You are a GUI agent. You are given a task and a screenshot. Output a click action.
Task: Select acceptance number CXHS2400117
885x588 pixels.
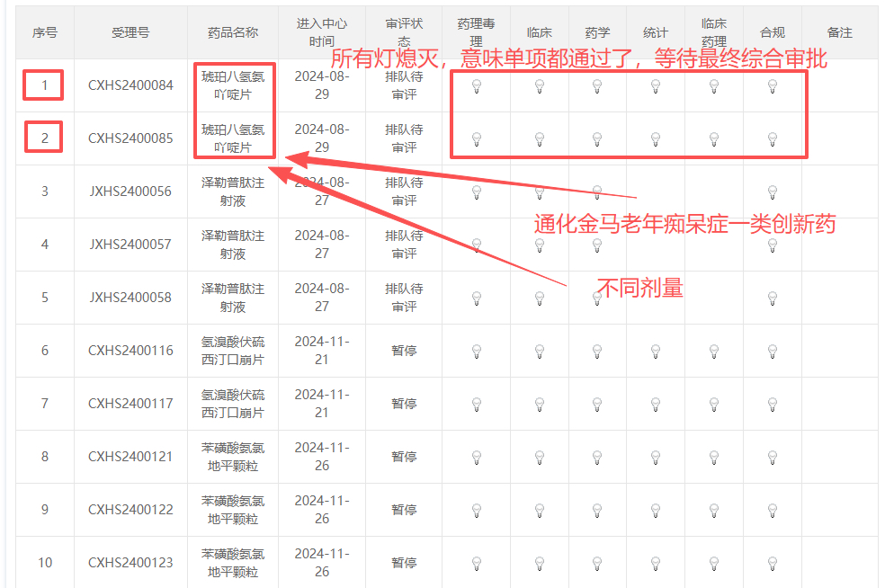click(x=130, y=404)
